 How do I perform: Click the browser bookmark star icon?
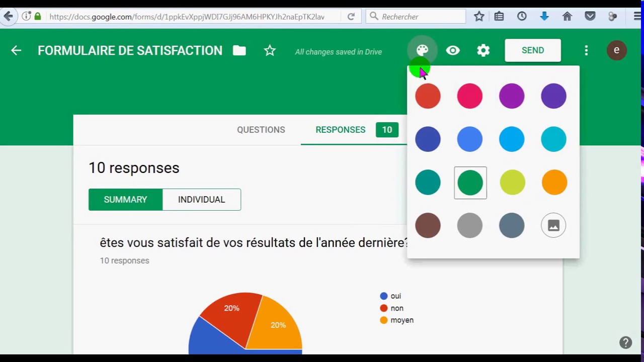click(x=479, y=17)
